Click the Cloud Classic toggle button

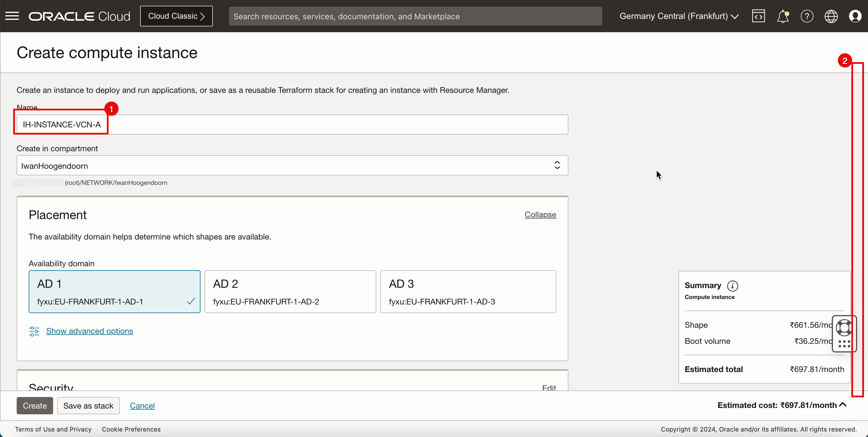click(177, 16)
